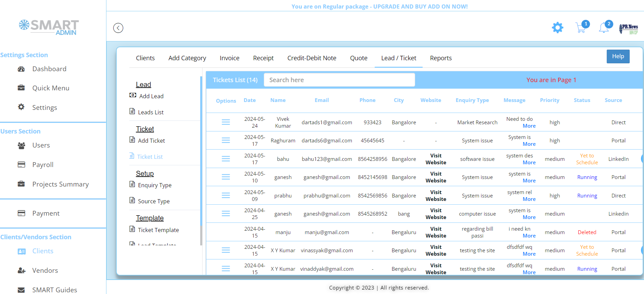This screenshot has height=294, width=644.
Task: Open Enquiry Type under Setup
Action: coord(155,185)
